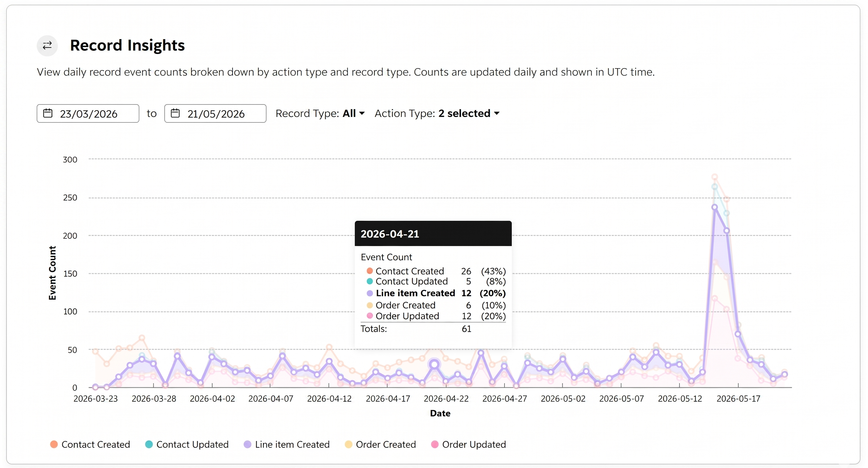
Task: Toggle Order Created series in legend
Action: 380,445
